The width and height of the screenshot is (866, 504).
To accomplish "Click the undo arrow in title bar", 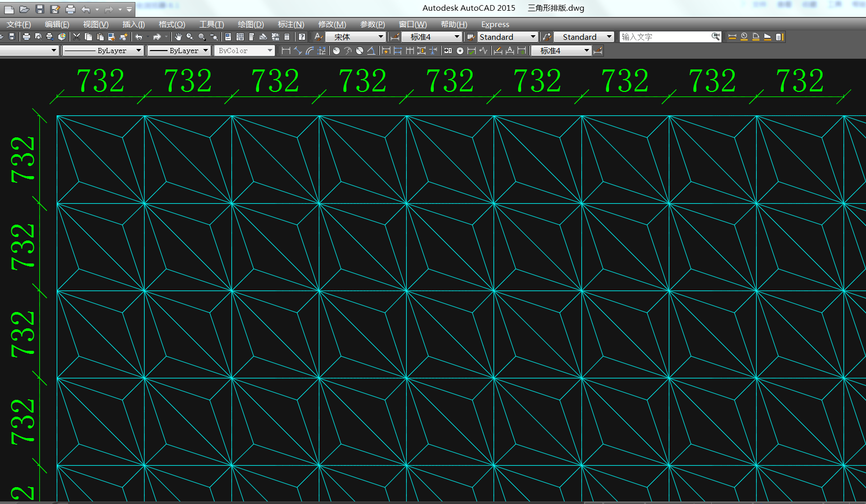I will click(x=85, y=9).
